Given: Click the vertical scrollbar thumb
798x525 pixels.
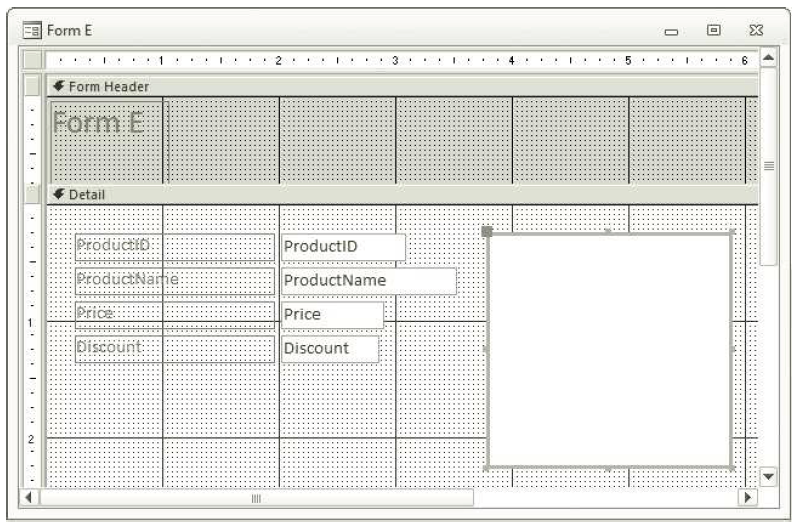Looking at the screenshot, I should click(x=768, y=166).
